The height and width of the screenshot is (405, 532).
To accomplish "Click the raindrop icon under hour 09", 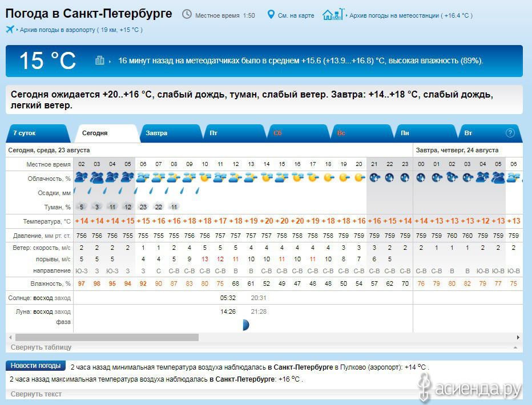I will (182, 191).
